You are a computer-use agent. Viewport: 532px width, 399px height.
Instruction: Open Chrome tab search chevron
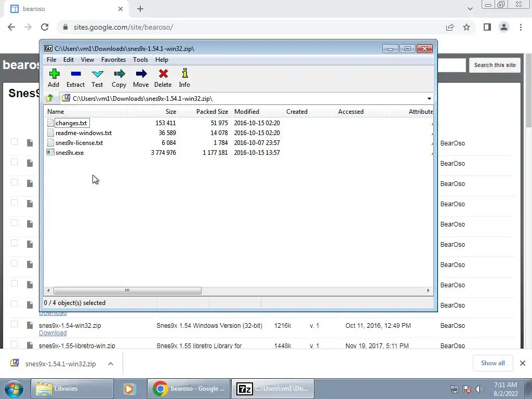click(470, 9)
